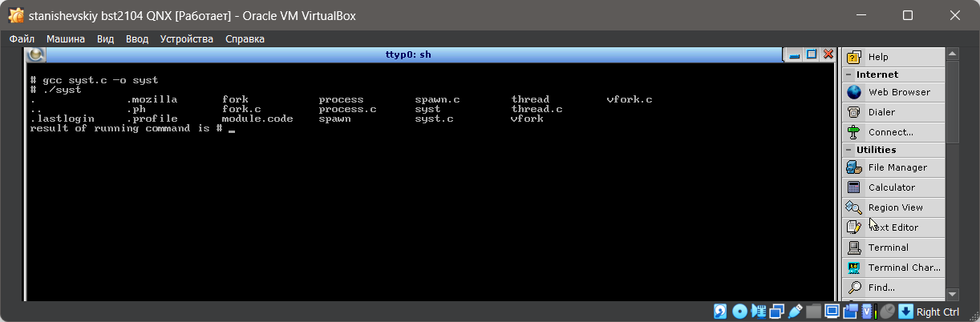Click the shelf scrollbar up arrow
The width and height of the screenshot is (980, 322).
tap(953, 54)
